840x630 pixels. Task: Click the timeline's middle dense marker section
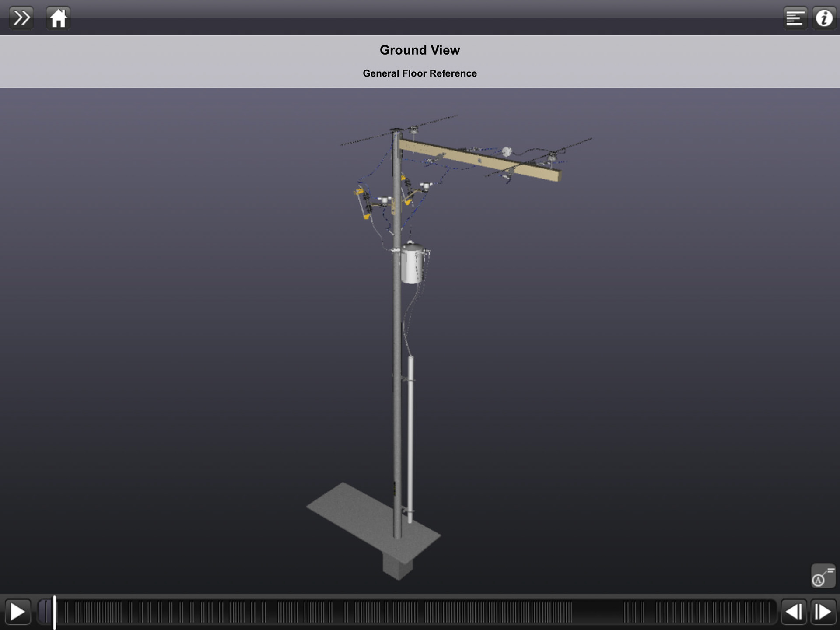point(499,612)
